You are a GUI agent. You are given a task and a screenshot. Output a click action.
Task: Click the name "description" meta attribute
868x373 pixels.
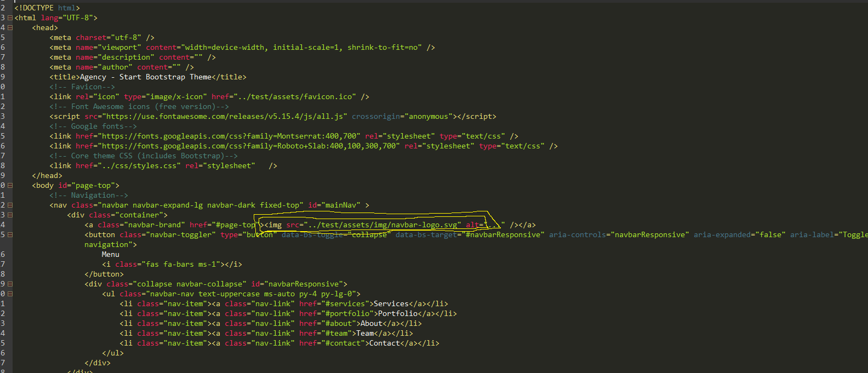click(x=115, y=58)
